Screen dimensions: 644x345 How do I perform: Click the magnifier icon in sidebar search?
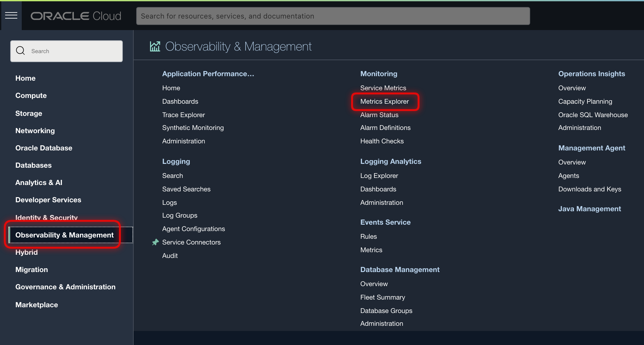coord(20,51)
